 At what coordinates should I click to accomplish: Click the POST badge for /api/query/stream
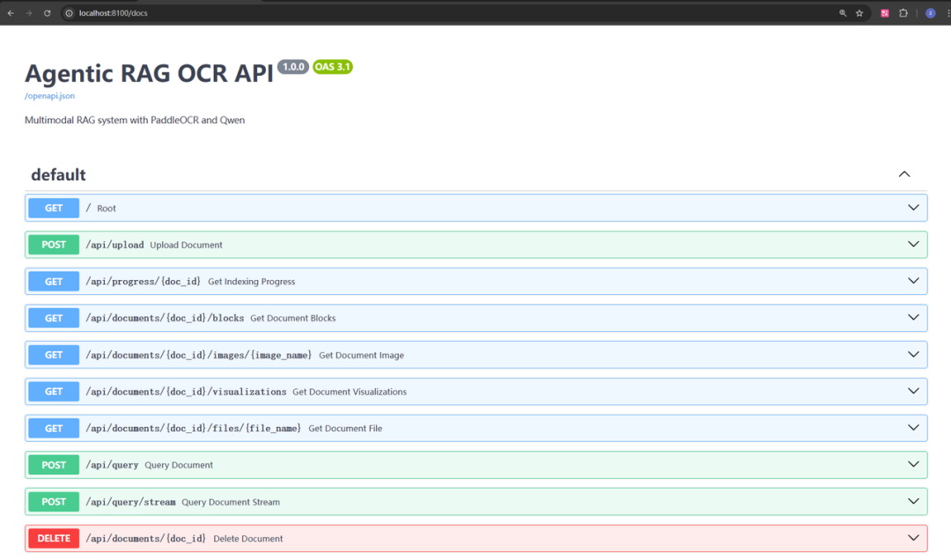coord(54,502)
